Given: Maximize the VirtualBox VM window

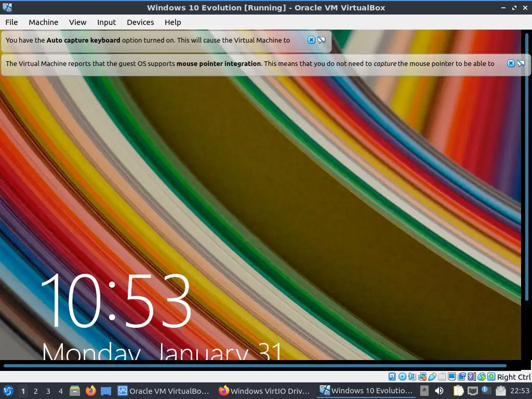Looking at the screenshot, I should point(514,7).
